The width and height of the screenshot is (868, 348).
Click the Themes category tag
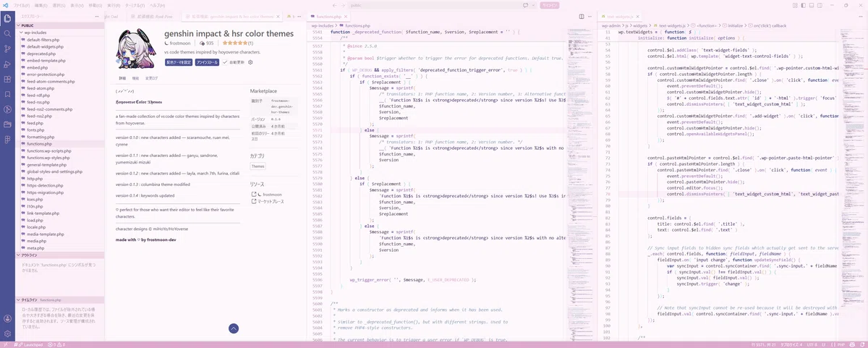(x=258, y=166)
